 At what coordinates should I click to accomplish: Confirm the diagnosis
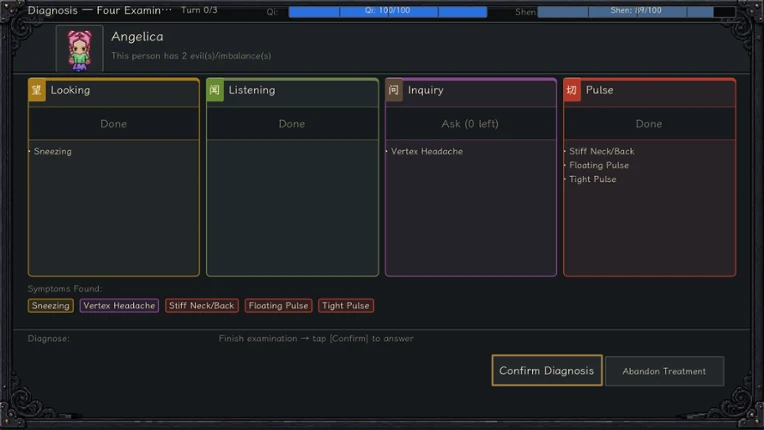547,371
